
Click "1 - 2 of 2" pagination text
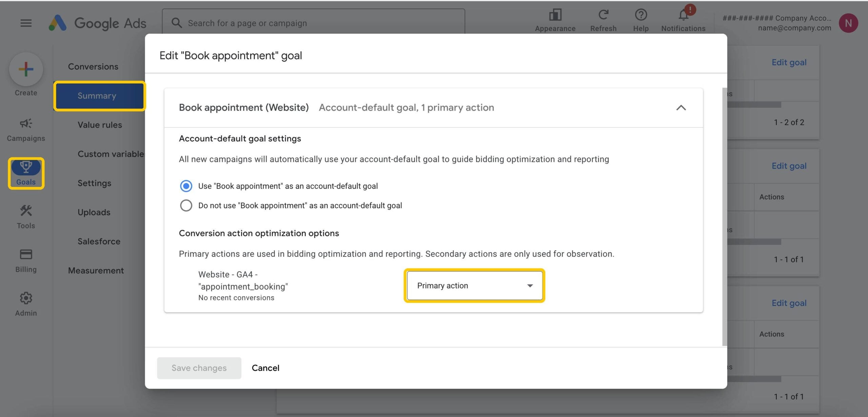click(789, 122)
